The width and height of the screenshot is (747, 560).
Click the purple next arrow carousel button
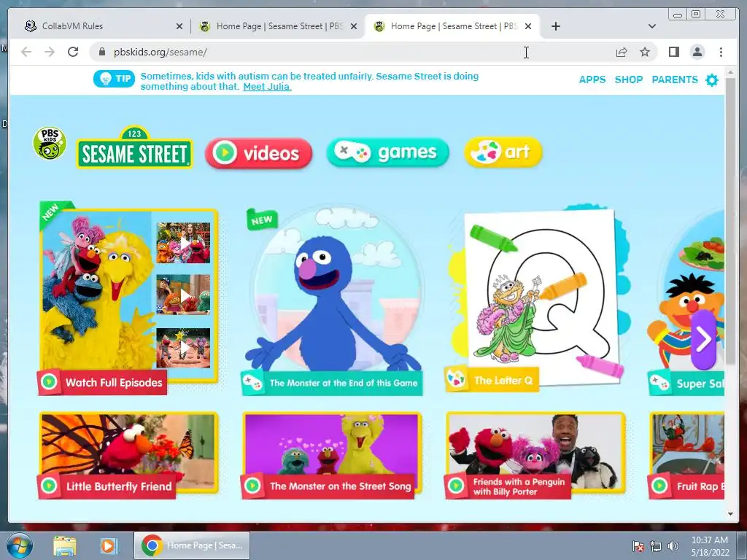click(x=704, y=339)
